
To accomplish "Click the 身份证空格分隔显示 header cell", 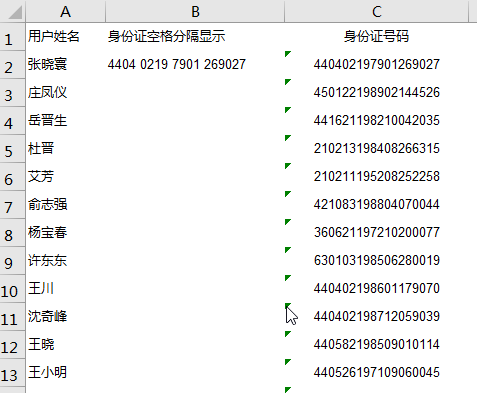I will (x=195, y=37).
